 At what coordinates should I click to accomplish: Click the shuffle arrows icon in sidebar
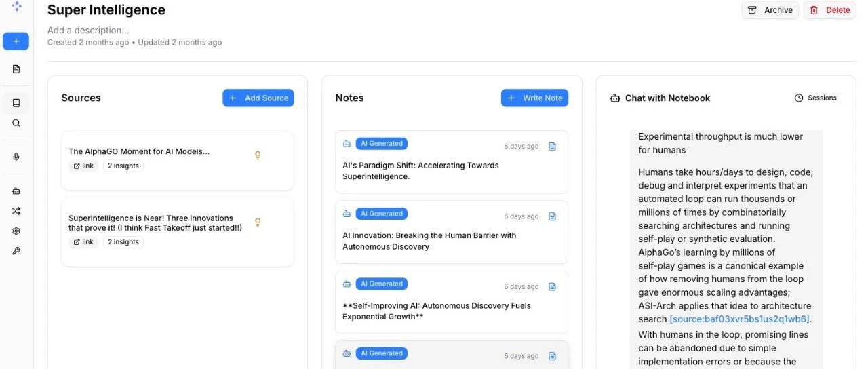(x=16, y=211)
